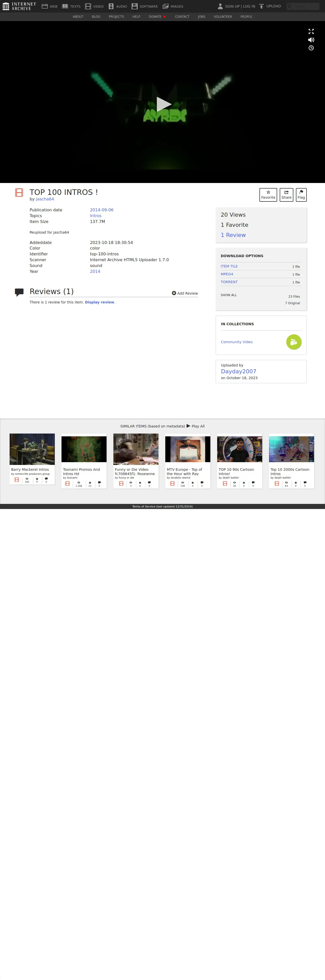Open the Contact page
The height and width of the screenshot is (980, 325).
pyautogui.click(x=182, y=17)
